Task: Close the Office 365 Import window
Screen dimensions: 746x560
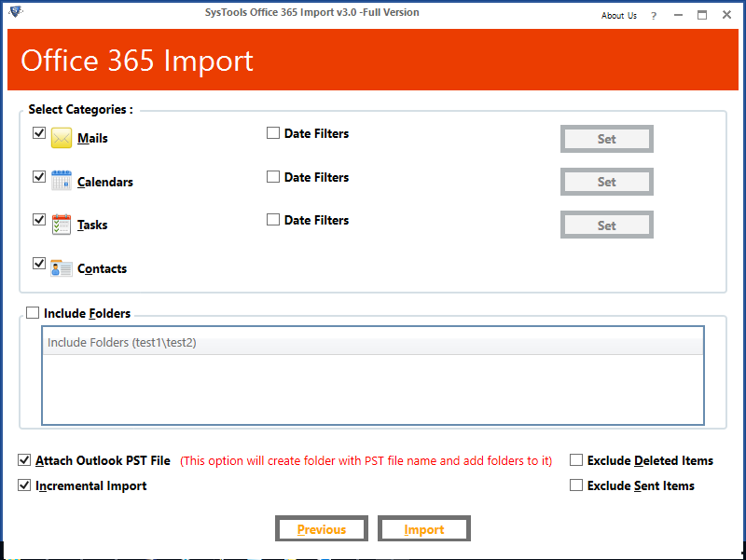Action: tap(726, 15)
